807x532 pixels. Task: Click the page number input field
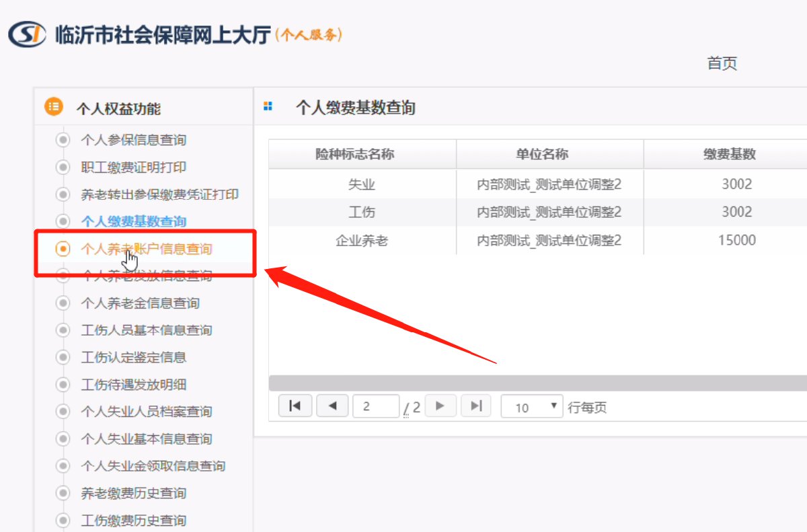pos(375,406)
